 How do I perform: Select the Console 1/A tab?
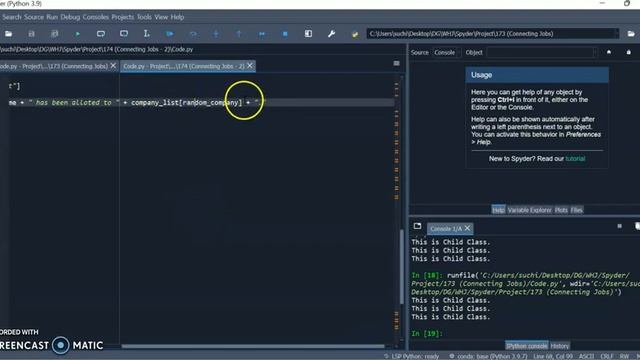point(446,229)
